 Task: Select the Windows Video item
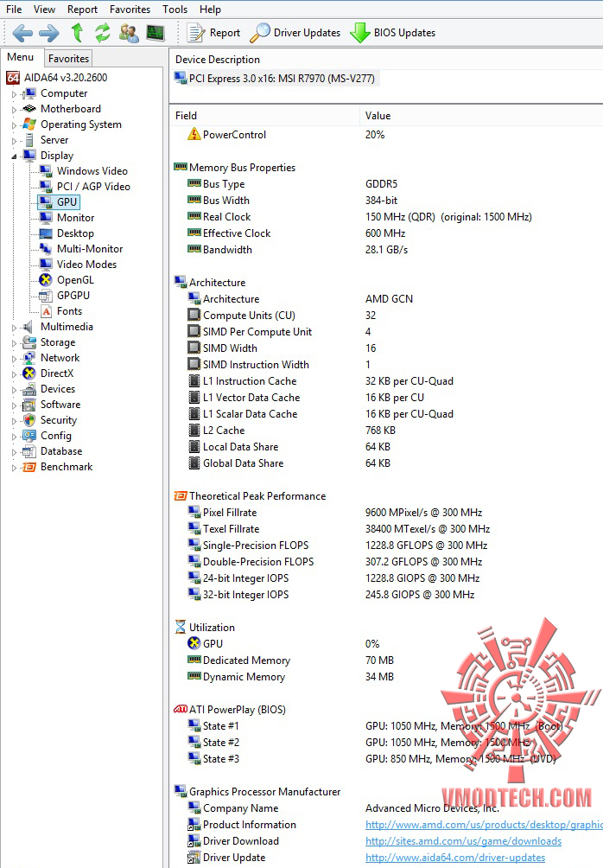point(92,171)
